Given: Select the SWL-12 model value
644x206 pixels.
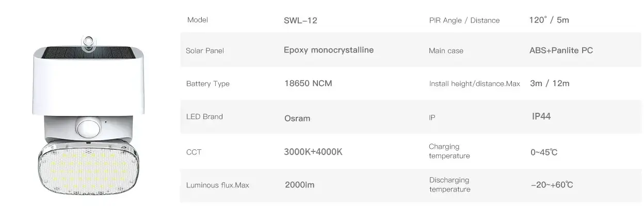Looking at the screenshot, I should point(301,21).
